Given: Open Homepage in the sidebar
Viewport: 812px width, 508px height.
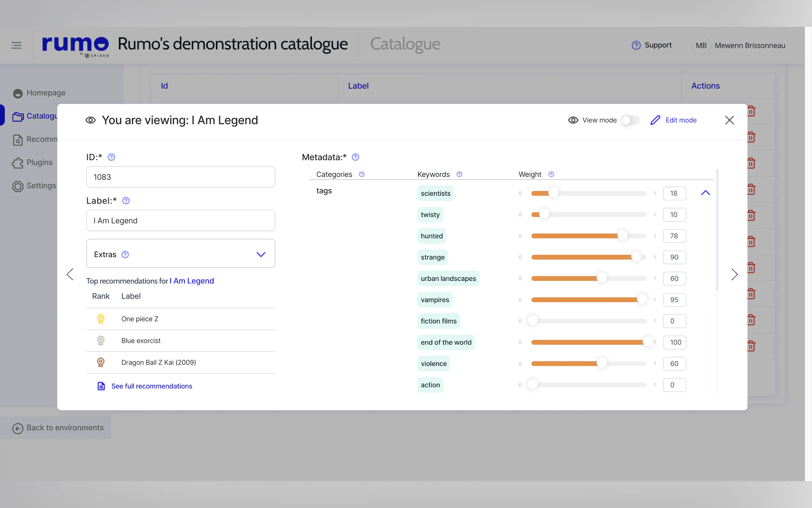Looking at the screenshot, I should [46, 93].
